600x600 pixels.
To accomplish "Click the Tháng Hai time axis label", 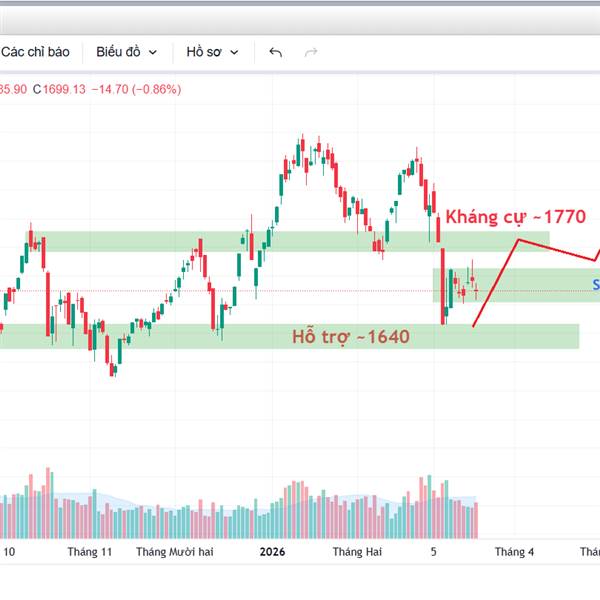I will (357, 552).
